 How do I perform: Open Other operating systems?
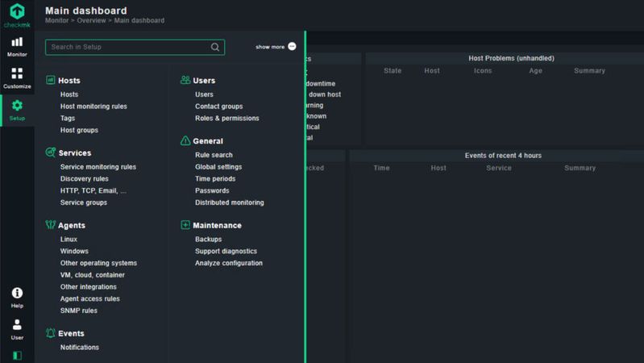(x=98, y=263)
